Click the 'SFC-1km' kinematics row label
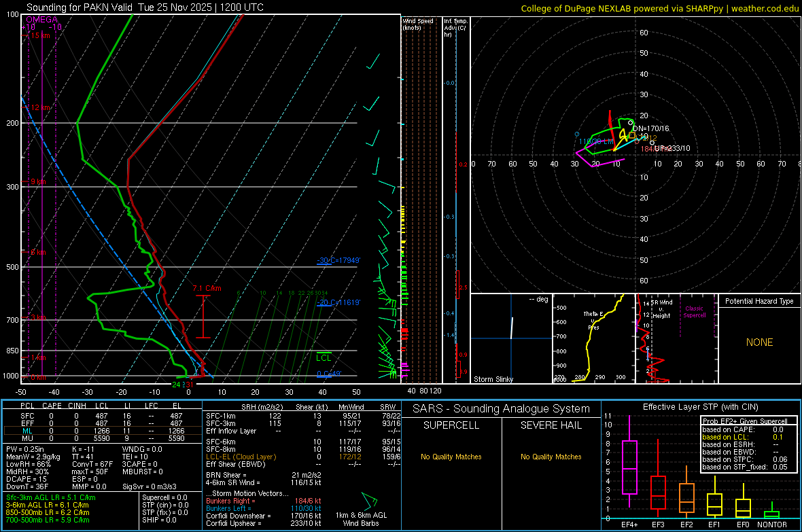Image resolution: width=802 pixels, height=532 pixels. click(x=220, y=416)
